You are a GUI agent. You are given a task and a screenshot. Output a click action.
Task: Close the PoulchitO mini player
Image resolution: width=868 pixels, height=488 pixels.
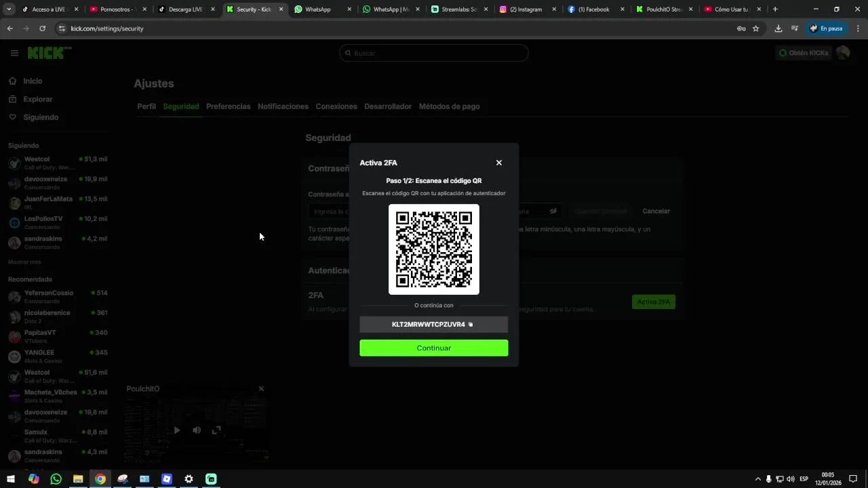261,388
